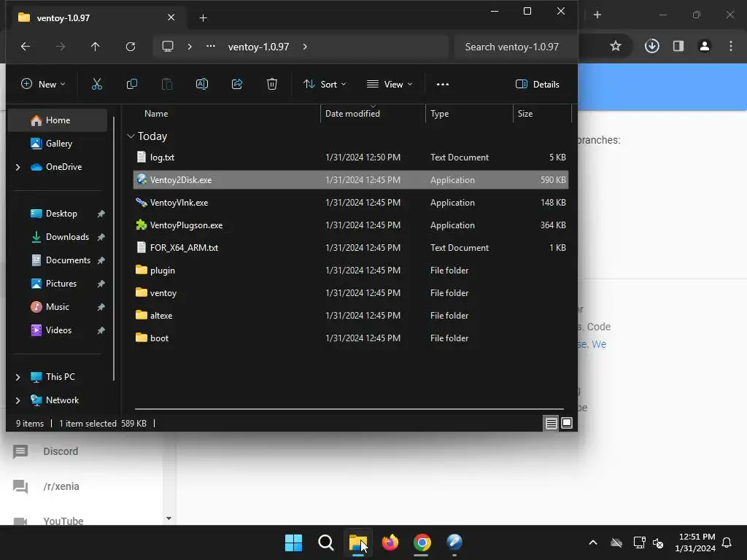Go up one folder level
This screenshot has width=747, height=560.
click(96, 47)
